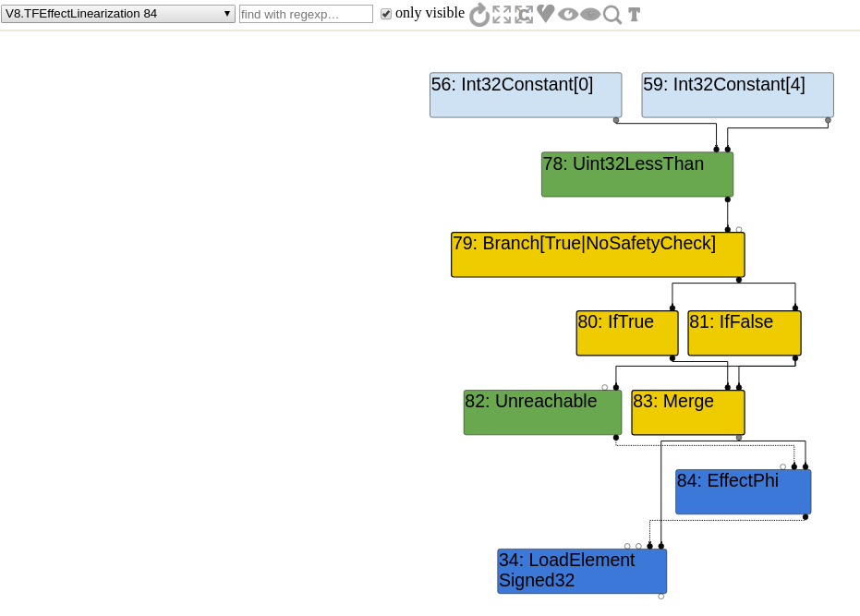Screen dimensions: 860x616
Task: Click the output port under IfFalse node
Action: pyautogui.click(x=795, y=358)
